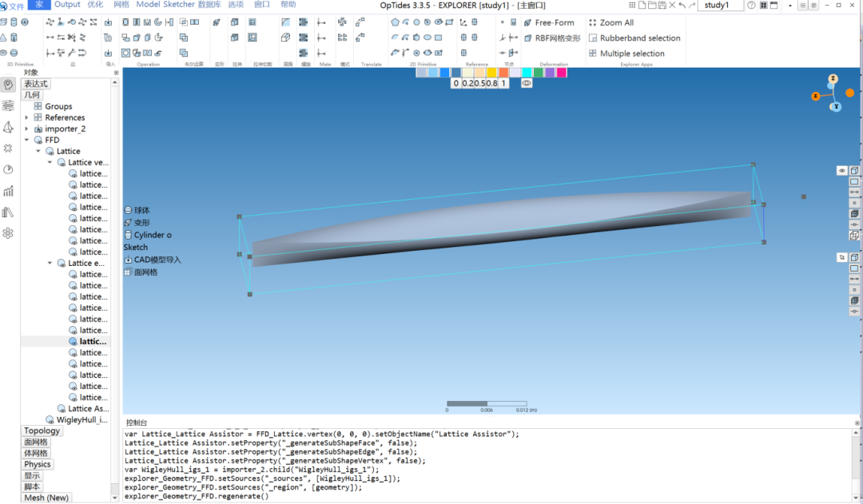Click Zoom All in Explorer Apps

(611, 22)
